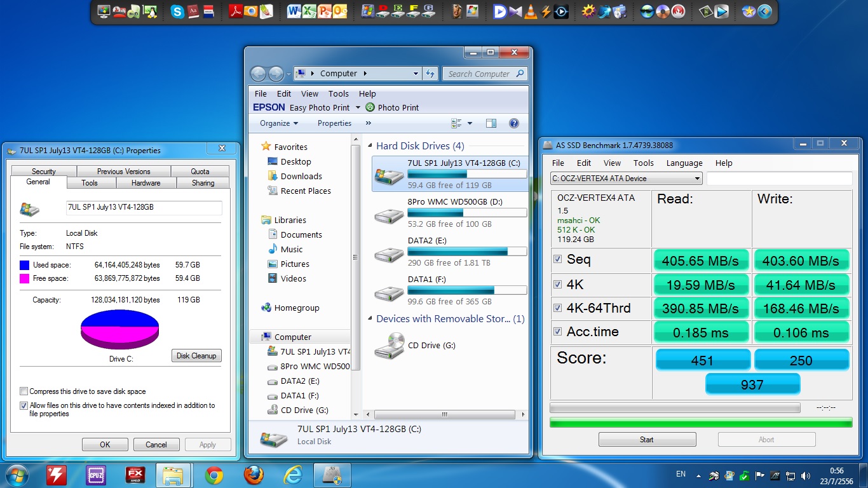Start the AS SSD benchmark
The width and height of the screenshot is (868, 488).
(x=647, y=440)
